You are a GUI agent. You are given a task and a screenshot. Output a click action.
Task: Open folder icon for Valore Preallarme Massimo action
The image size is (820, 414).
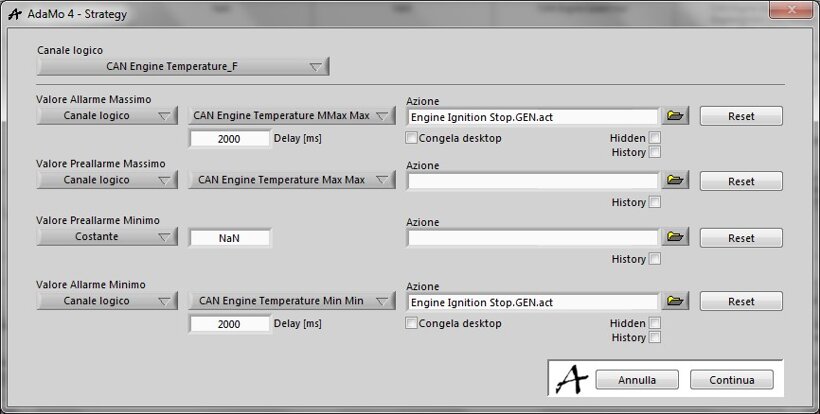pos(677,181)
